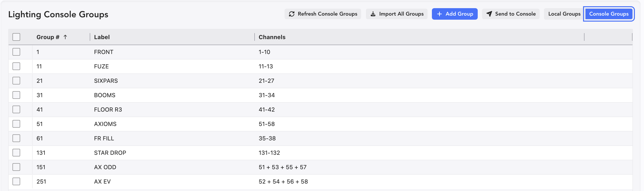644x191 pixels.
Task: Sort by the Group # column header
Action: [x=48, y=37]
